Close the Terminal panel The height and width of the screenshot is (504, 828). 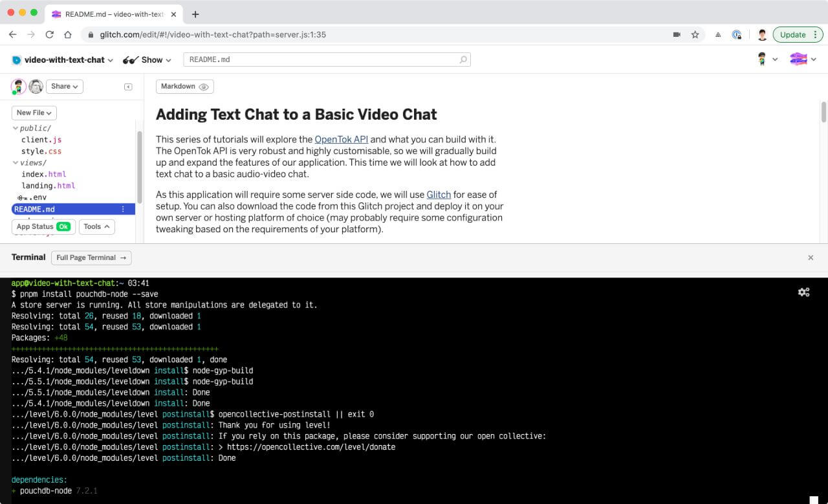tap(811, 257)
